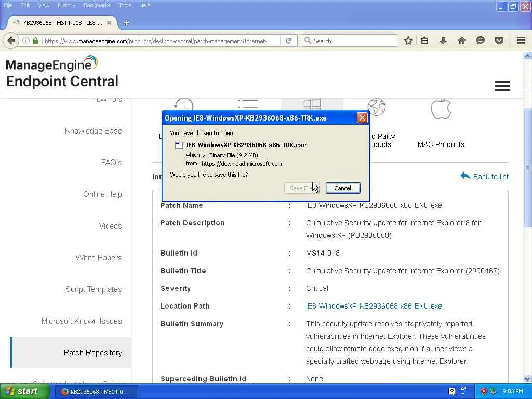Viewport: 532px width, 399px height.
Task: Open the Bookmarks menu
Action: 97,5
